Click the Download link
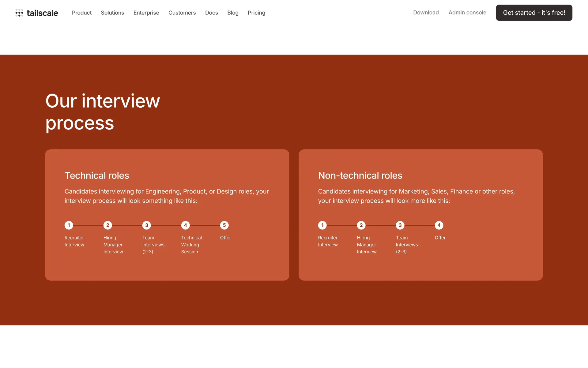Image resolution: width=588 pixels, height=368 pixels. pos(426,13)
